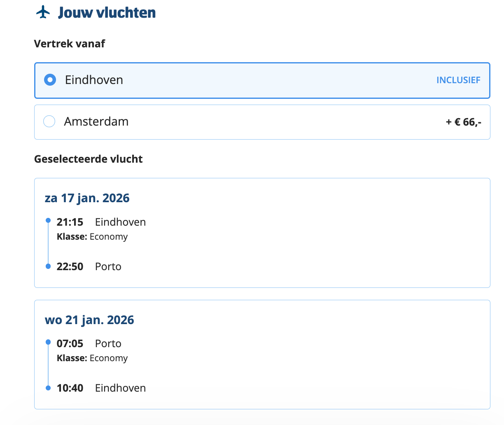Click the 21:15 departure time

pos(70,222)
